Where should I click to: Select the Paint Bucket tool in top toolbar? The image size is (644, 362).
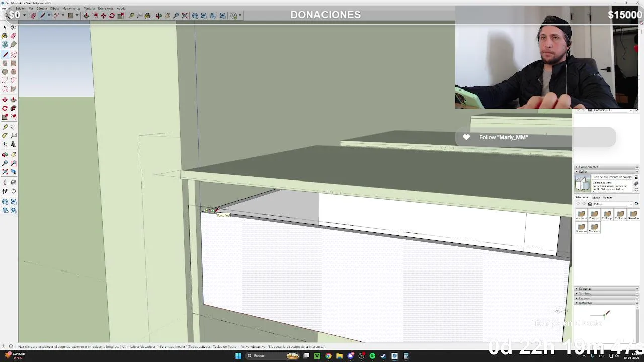148,16
